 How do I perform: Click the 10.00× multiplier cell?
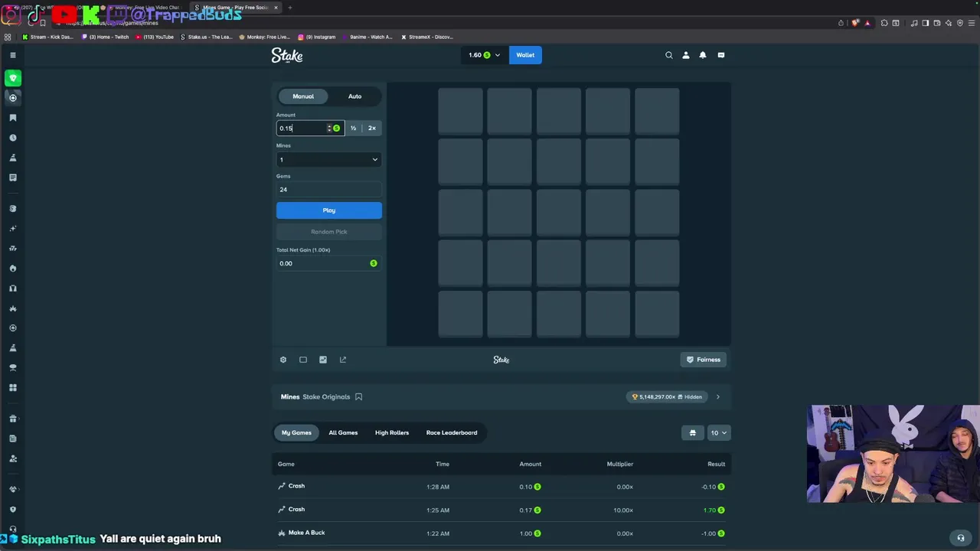[x=623, y=510]
